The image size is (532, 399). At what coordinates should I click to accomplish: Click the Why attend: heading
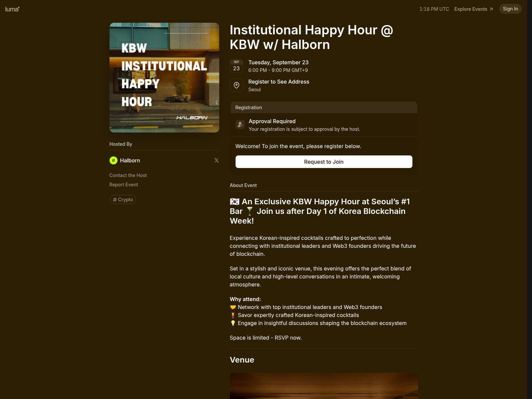(245, 299)
